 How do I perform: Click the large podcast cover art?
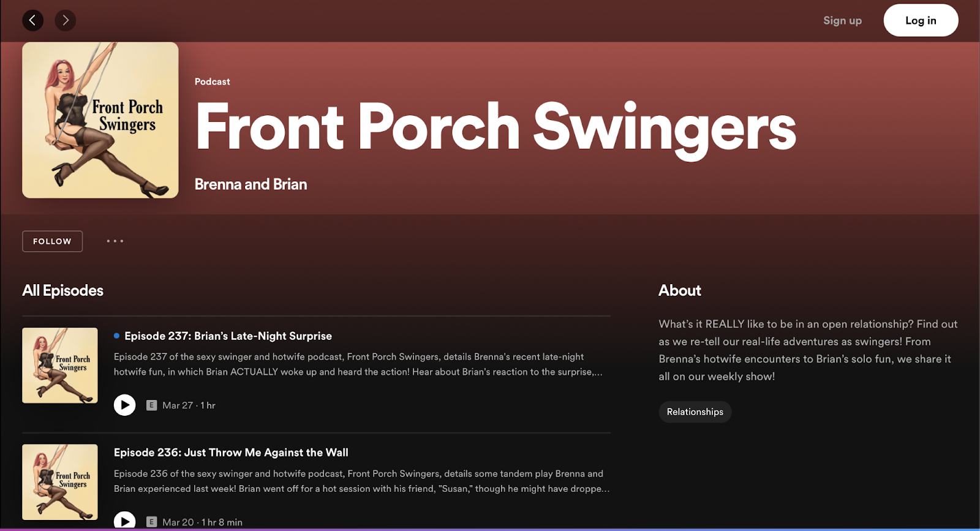point(100,120)
